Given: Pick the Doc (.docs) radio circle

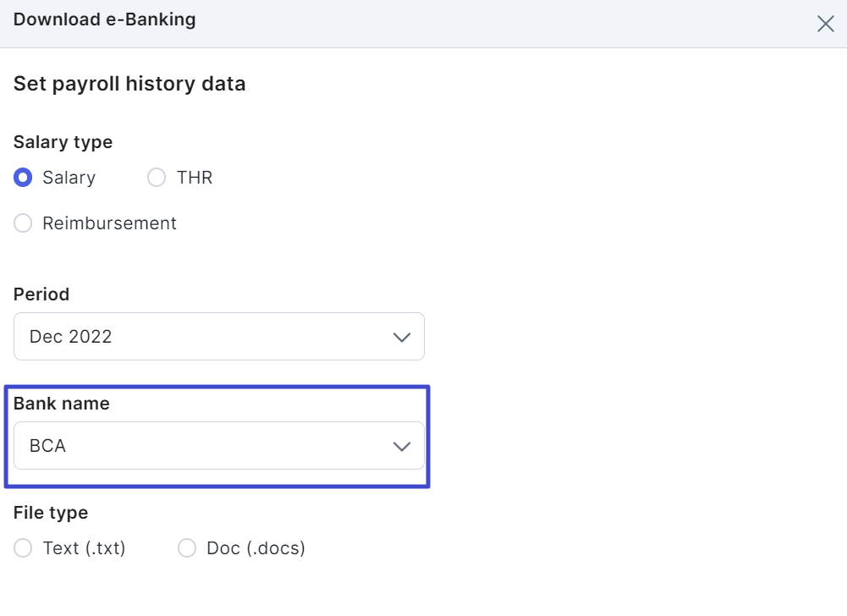Looking at the screenshot, I should click(x=187, y=548).
